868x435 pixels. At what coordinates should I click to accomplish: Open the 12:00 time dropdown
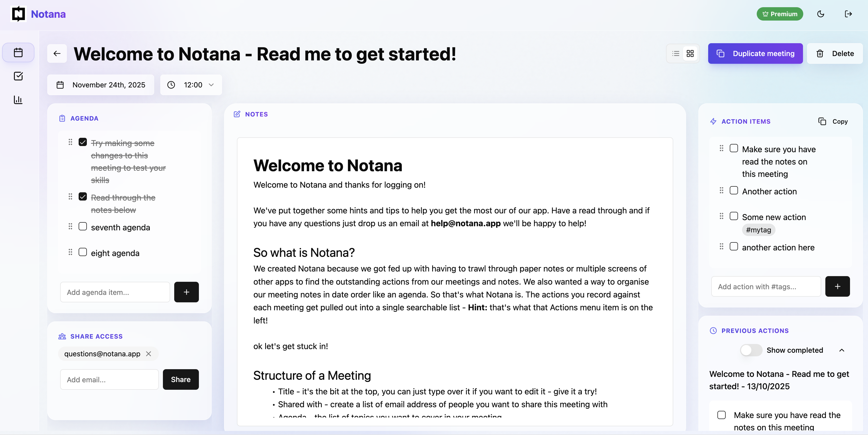pos(191,85)
